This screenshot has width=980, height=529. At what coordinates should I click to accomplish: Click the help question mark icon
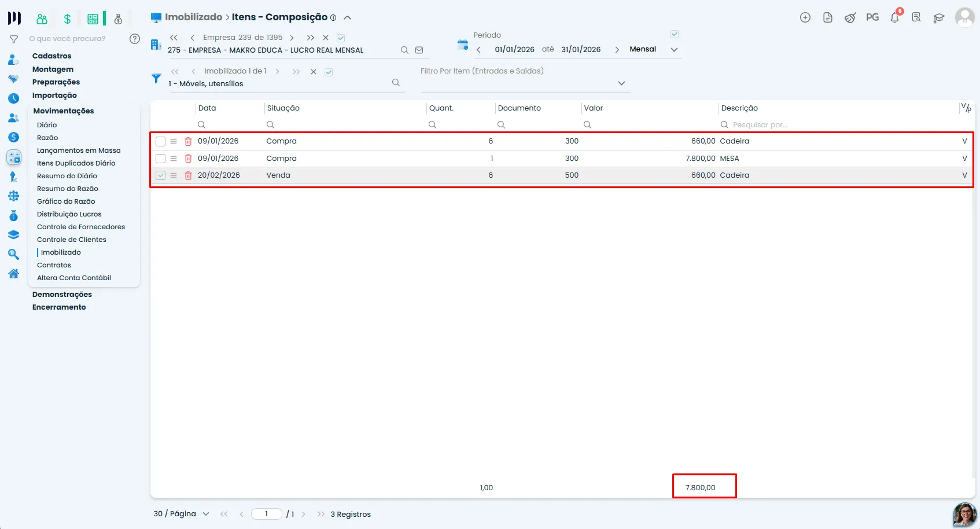point(135,39)
